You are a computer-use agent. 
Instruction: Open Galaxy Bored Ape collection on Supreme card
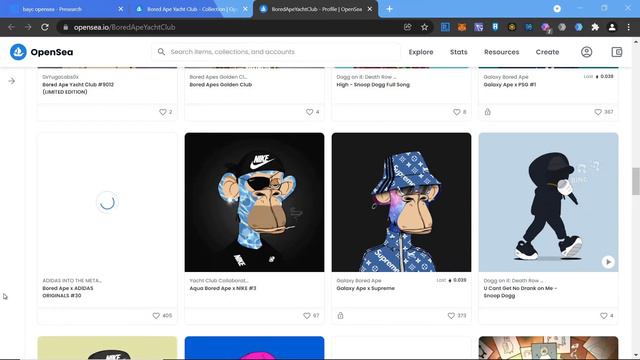pos(359,280)
